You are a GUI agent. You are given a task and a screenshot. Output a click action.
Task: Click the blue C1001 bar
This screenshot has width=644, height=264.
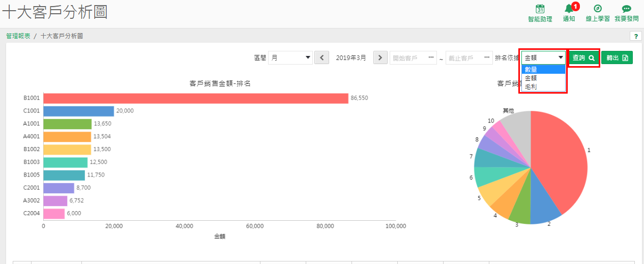pyautogui.click(x=79, y=111)
